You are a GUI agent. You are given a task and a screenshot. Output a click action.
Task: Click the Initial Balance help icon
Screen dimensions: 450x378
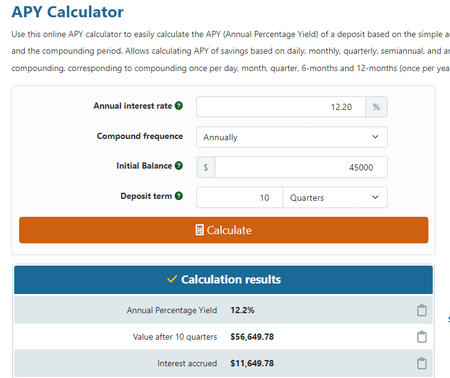179,166
